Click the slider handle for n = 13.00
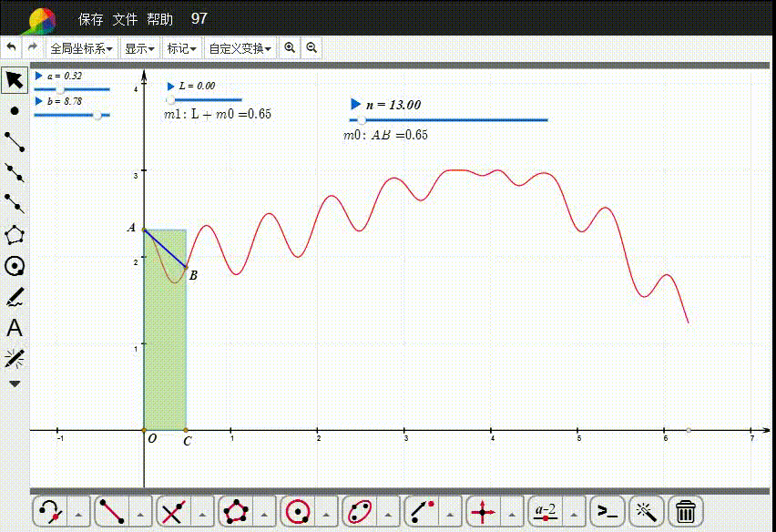This screenshot has height=532, width=776. (x=362, y=119)
